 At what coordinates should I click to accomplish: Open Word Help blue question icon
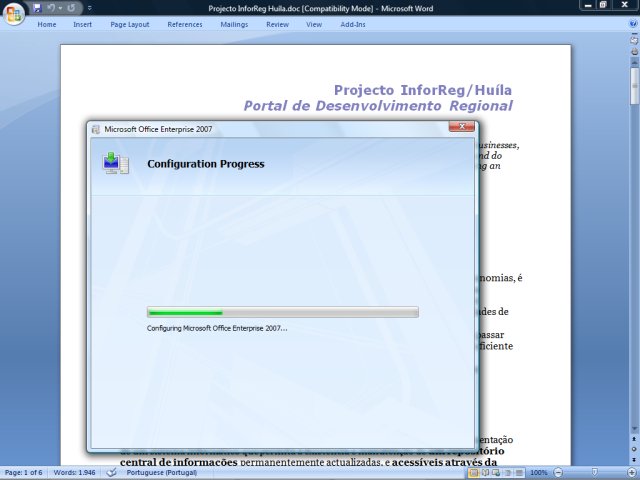[633, 24]
